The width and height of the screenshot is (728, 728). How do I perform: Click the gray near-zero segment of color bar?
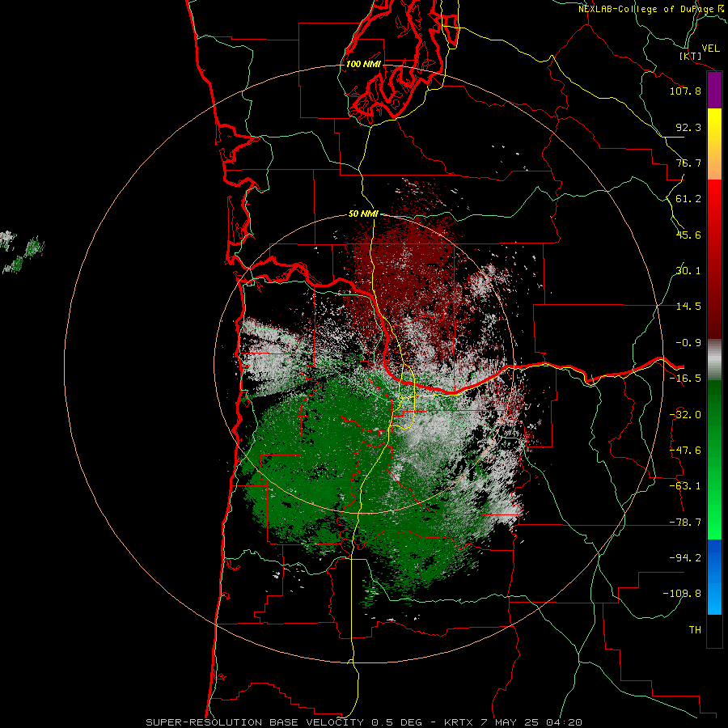pyautogui.click(x=714, y=360)
